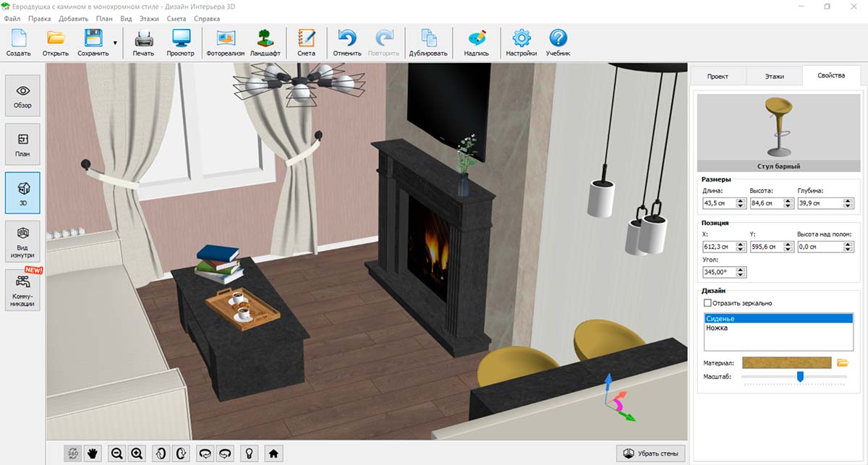868x465 pixels.
Task: Switch to Вид изнутри view mode
Action: pos(22,241)
